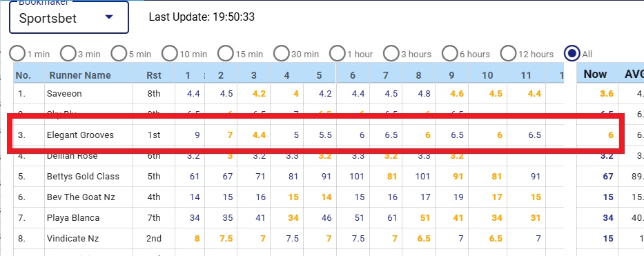Select the Vindicate Nz runner row

[289, 238]
